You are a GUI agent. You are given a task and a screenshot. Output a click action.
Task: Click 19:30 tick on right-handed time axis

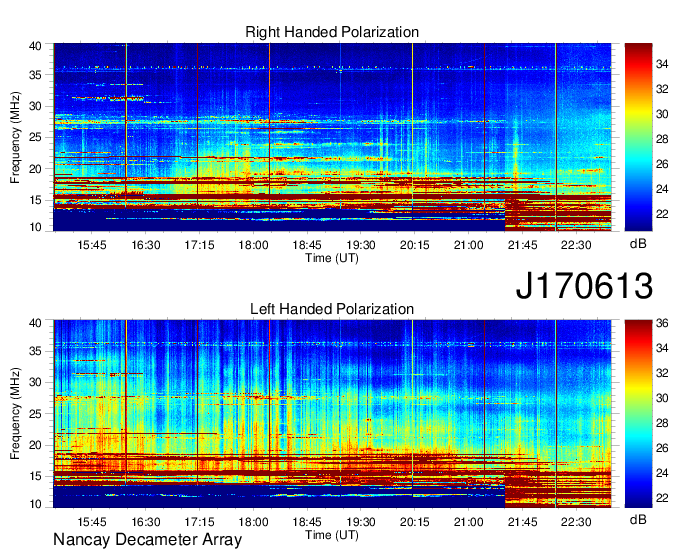tap(361, 245)
